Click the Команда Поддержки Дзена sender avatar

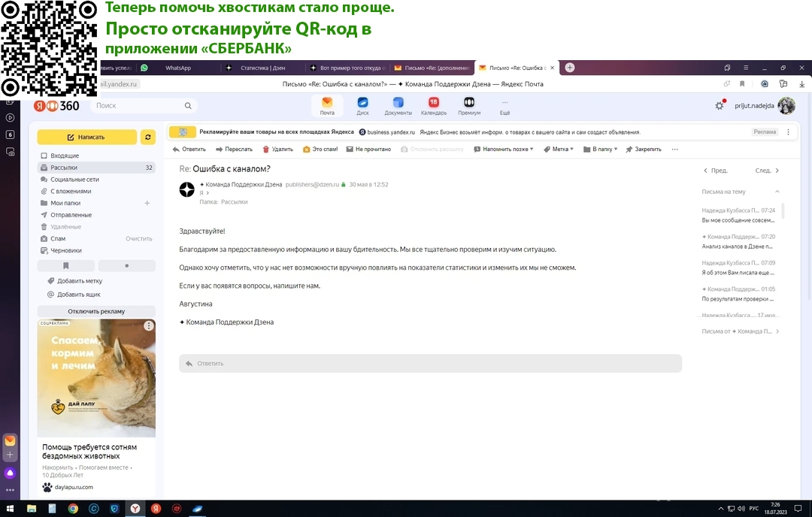tap(187, 189)
